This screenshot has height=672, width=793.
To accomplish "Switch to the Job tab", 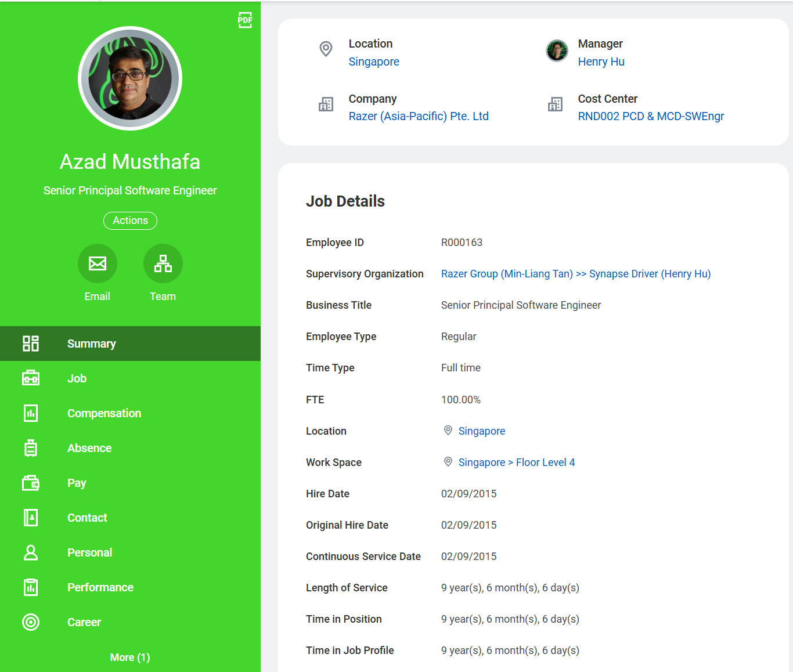I will point(130,378).
